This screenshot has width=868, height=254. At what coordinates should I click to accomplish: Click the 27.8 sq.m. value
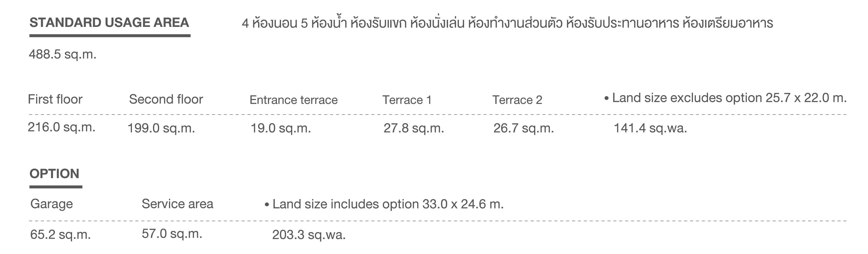[x=414, y=128]
